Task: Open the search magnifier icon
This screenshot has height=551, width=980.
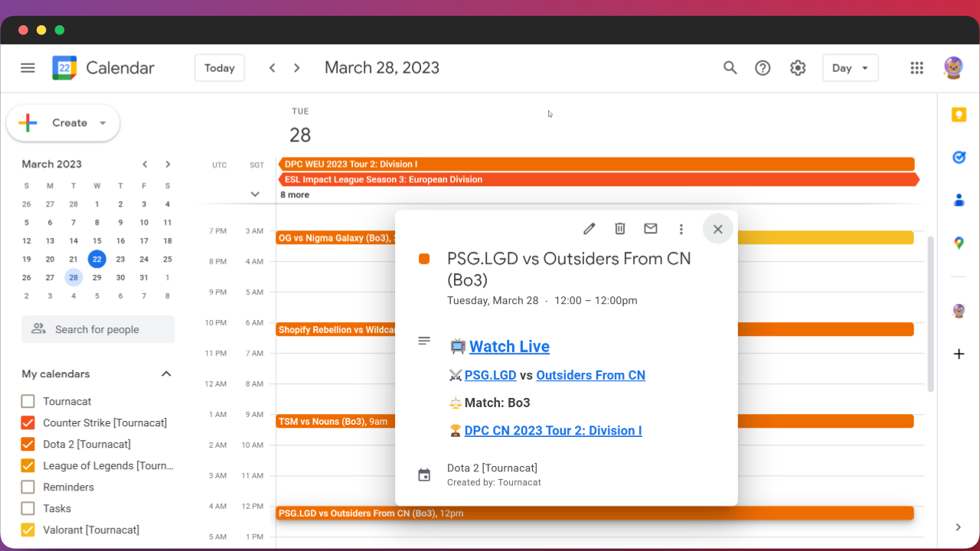Action: [x=730, y=67]
